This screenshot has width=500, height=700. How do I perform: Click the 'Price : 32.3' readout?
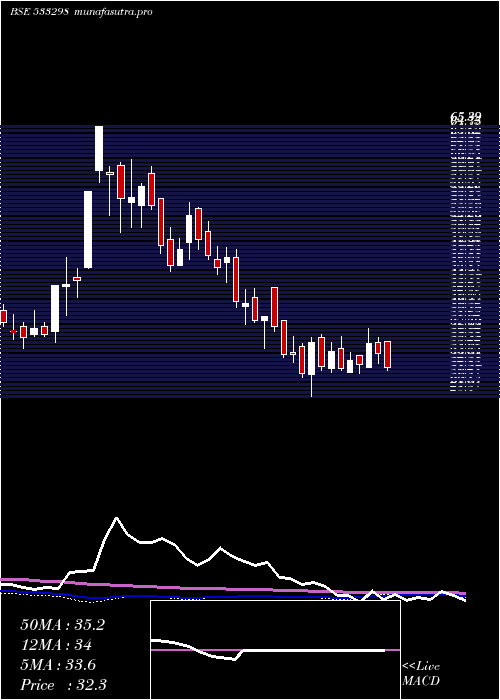[63, 685]
